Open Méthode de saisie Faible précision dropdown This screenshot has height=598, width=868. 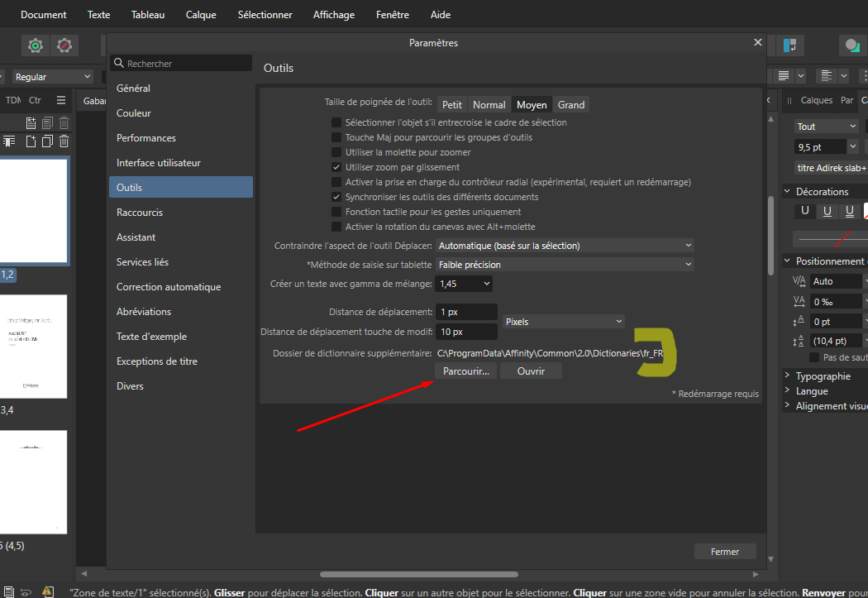(565, 265)
